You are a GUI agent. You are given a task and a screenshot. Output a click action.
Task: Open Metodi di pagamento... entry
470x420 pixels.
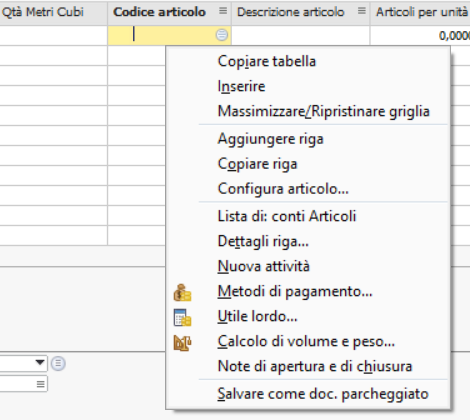pos(295,291)
